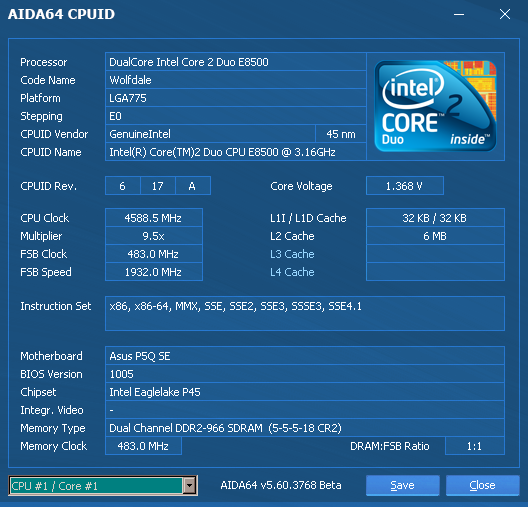The height and width of the screenshot is (507, 528).
Task: Click the LGA775 platform value
Action: click(236, 98)
